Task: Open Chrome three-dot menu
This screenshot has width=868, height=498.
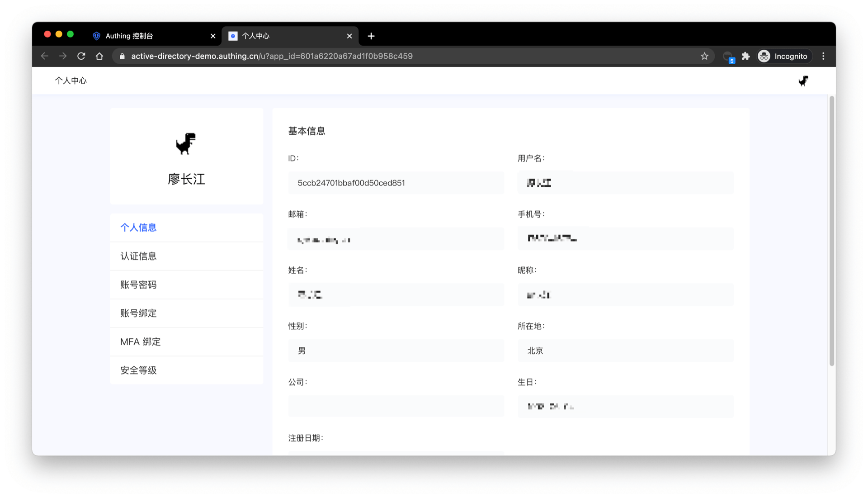Action: [x=823, y=56]
